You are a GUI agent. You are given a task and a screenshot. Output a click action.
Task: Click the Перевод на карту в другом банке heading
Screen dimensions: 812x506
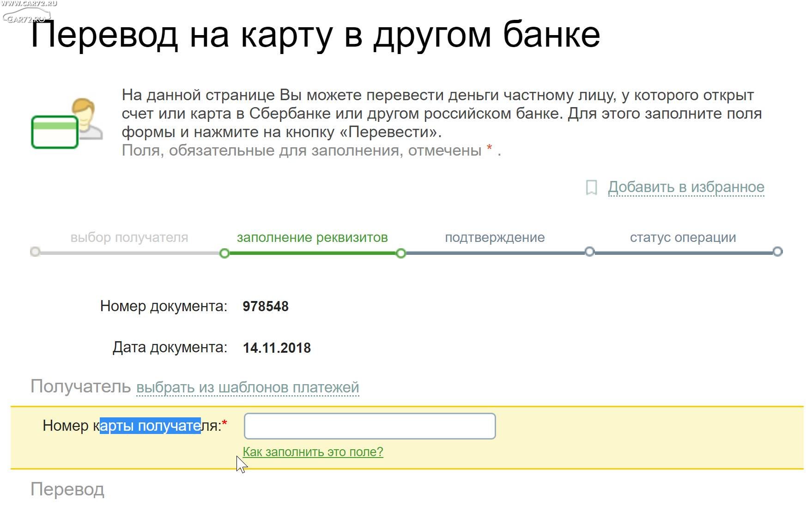click(315, 35)
